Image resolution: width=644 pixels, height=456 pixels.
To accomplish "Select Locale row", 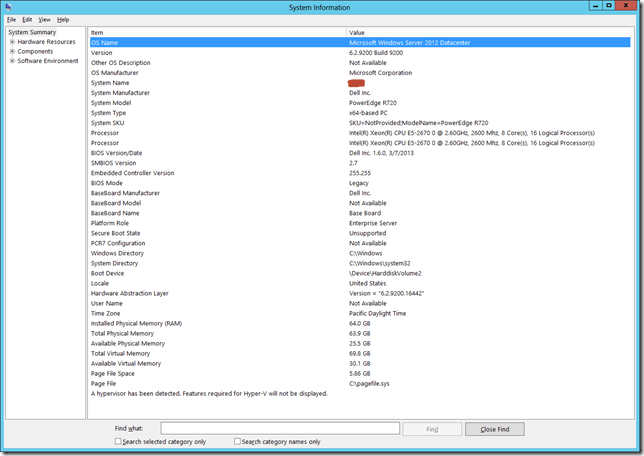I will (x=360, y=283).
